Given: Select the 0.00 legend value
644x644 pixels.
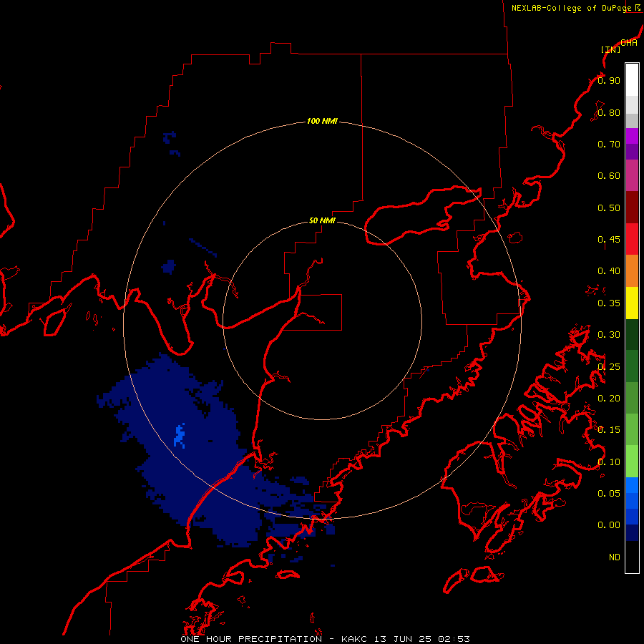Looking at the screenshot, I should pyautogui.click(x=609, y=525).
